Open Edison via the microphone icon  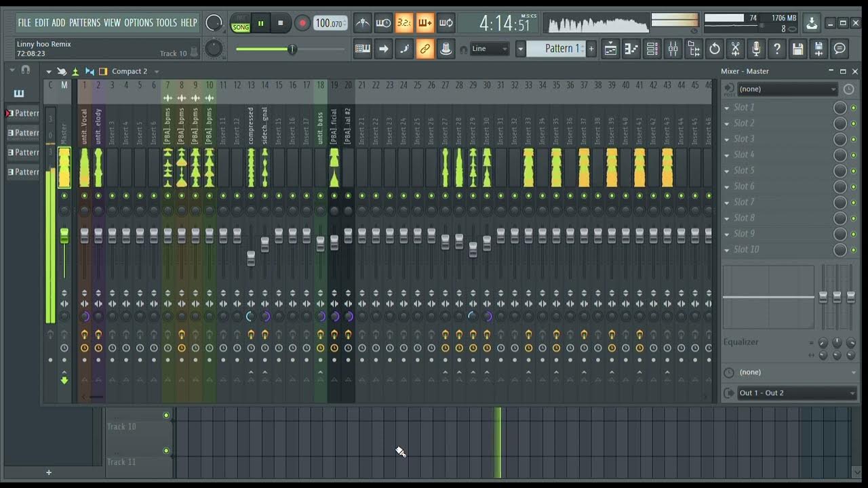pyautogui.click(x=755, y=49)
